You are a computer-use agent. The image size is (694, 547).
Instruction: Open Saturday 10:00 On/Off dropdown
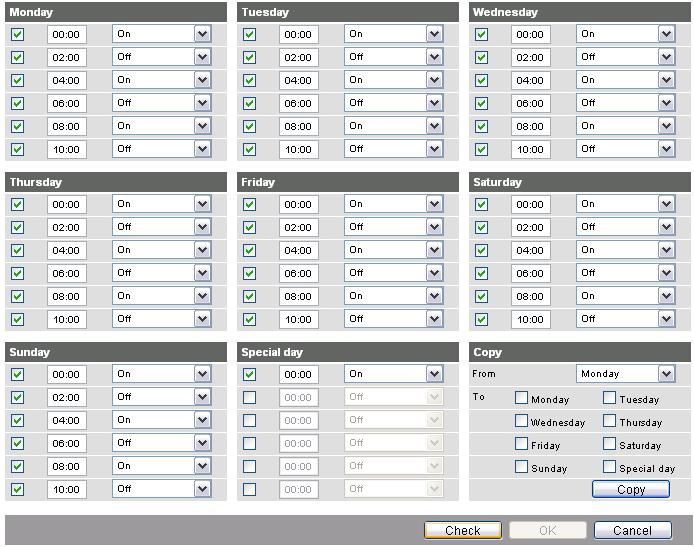tap(625, 319)
